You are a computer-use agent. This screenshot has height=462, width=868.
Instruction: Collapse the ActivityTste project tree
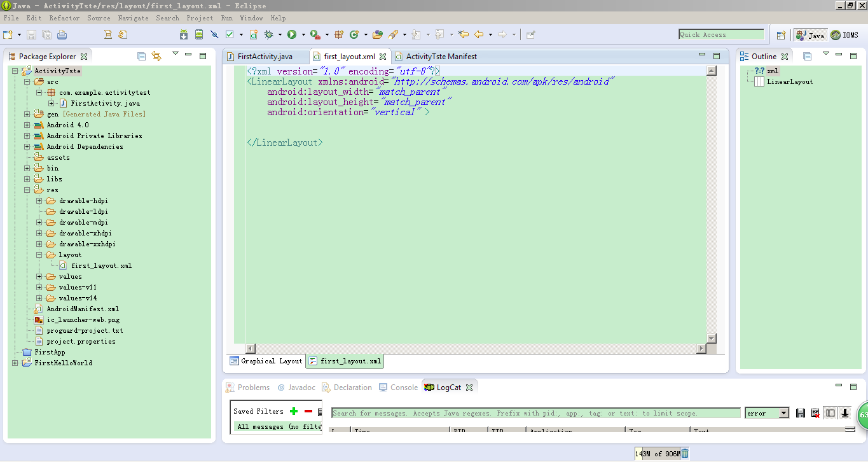[x=15, y=71]
